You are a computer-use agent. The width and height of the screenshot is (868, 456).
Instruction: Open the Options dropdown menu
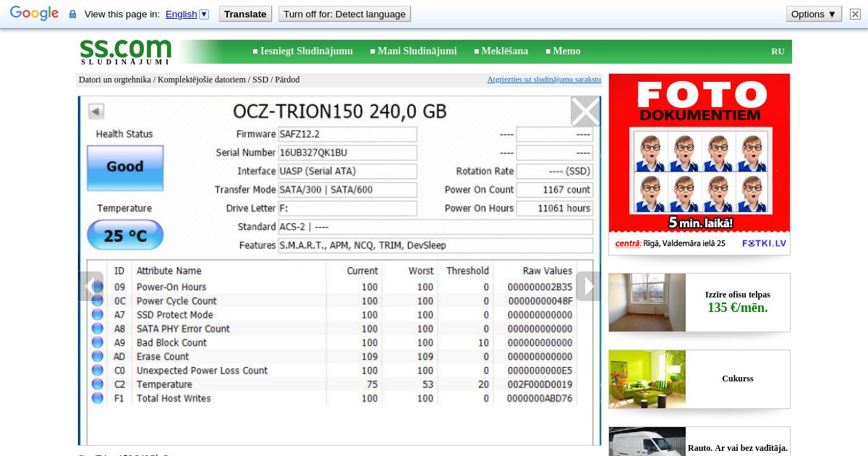coord(814,14)
